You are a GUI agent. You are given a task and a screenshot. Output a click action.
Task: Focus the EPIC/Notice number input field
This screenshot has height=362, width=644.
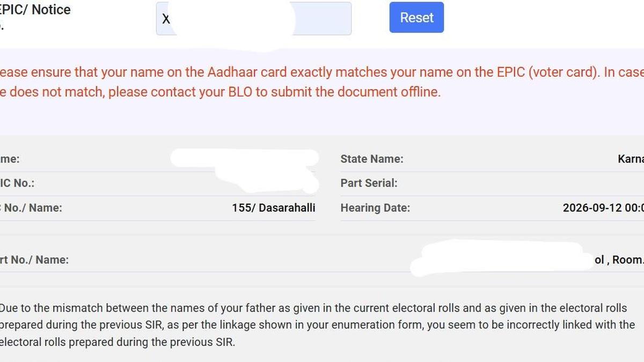(253, 18)
